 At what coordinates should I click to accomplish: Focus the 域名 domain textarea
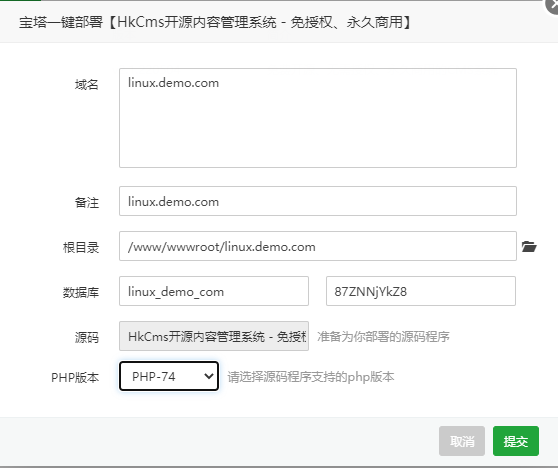click(x=318, y=118)
